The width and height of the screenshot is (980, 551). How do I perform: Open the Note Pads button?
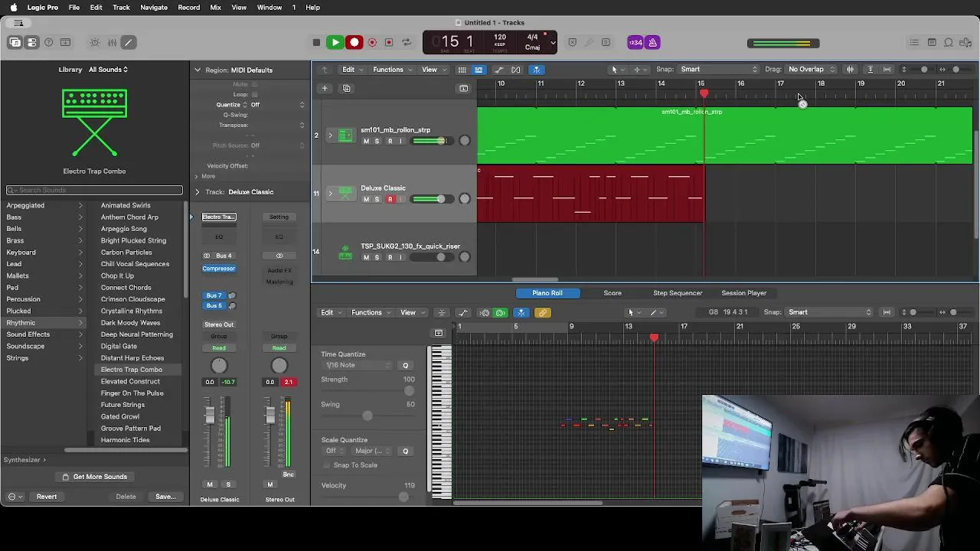932,42
